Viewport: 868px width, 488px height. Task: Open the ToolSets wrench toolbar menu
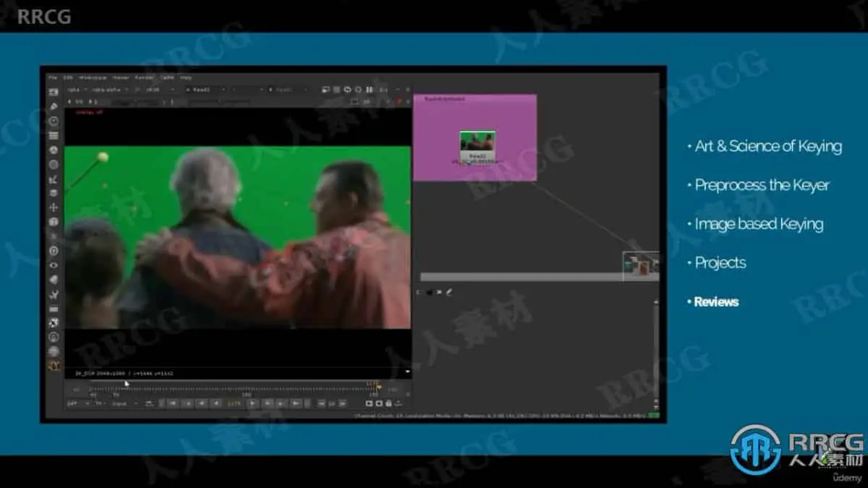(x=54, y=294)
